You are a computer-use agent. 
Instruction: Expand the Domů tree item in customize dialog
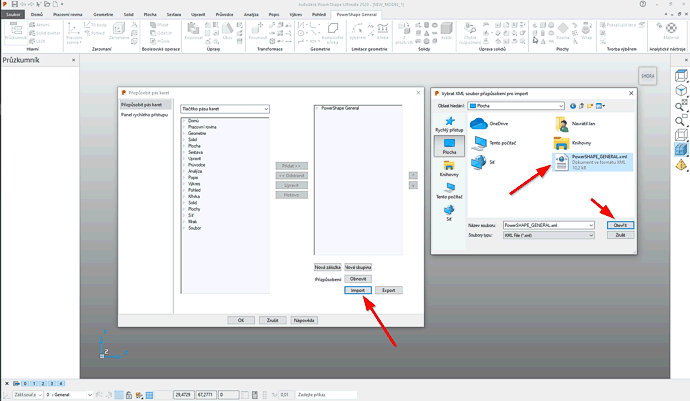184,121
